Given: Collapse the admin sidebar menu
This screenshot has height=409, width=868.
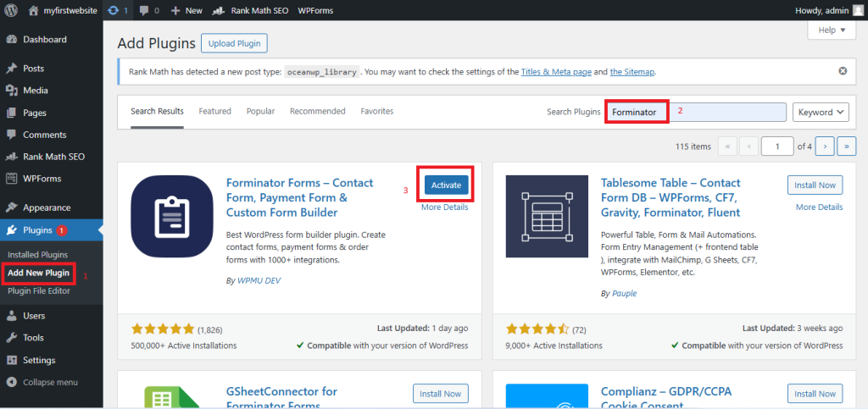Looking at the screenshot, I should click(x=50, y=382).
